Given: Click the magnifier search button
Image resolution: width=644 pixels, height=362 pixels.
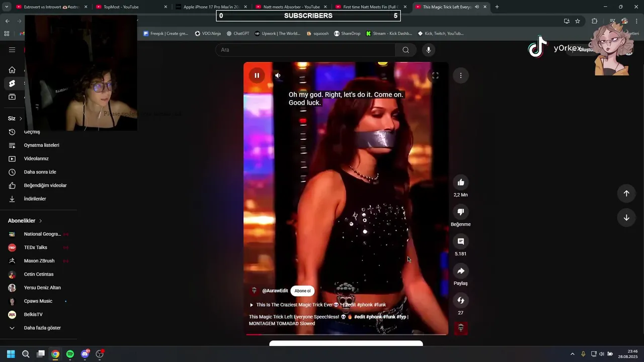Looking at the screenshot, I should click(406, 50).
